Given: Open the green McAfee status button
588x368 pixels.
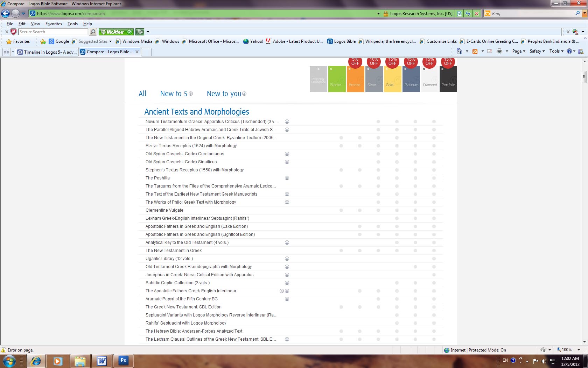Looking at the screenshot, I should click(116, 32).
